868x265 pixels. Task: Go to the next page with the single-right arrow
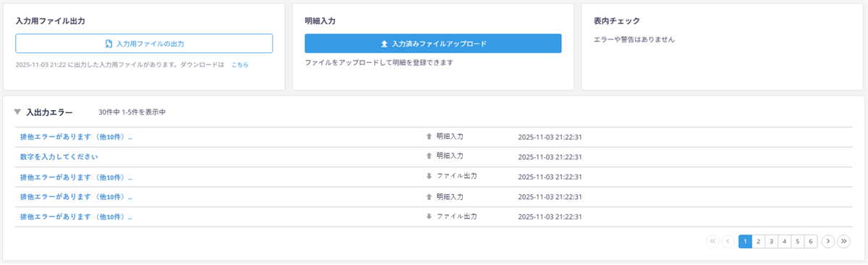point(828,242)
